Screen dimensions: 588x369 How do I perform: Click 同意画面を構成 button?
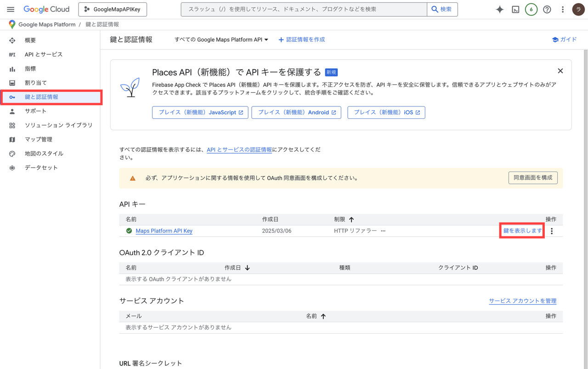point(533,178)
